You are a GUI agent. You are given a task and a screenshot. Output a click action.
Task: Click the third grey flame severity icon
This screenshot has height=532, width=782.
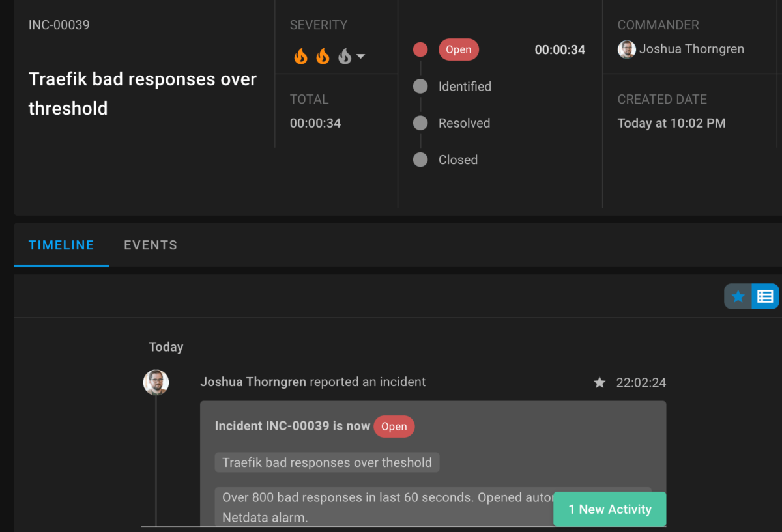click(x=345, y=57)
